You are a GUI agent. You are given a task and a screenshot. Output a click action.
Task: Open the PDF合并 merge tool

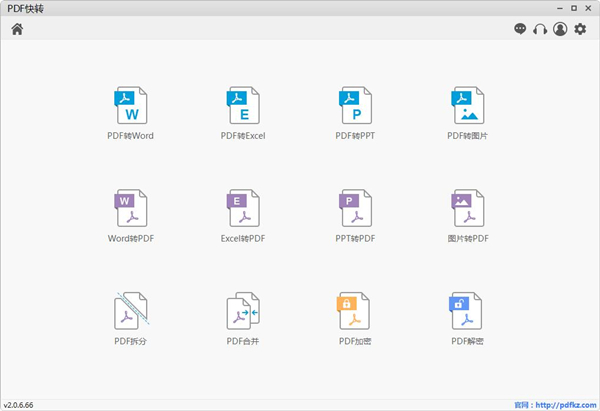pyautogui.click(x=242, y=311)
